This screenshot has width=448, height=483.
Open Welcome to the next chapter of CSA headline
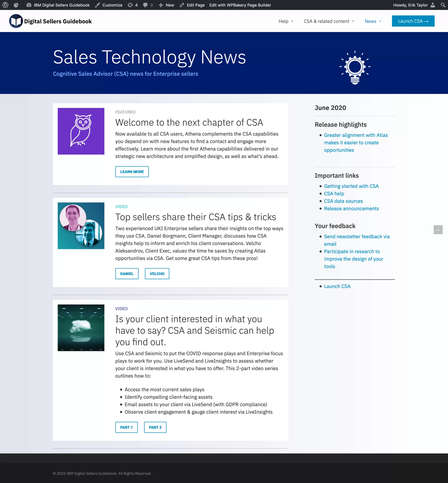tap(189, 122)
